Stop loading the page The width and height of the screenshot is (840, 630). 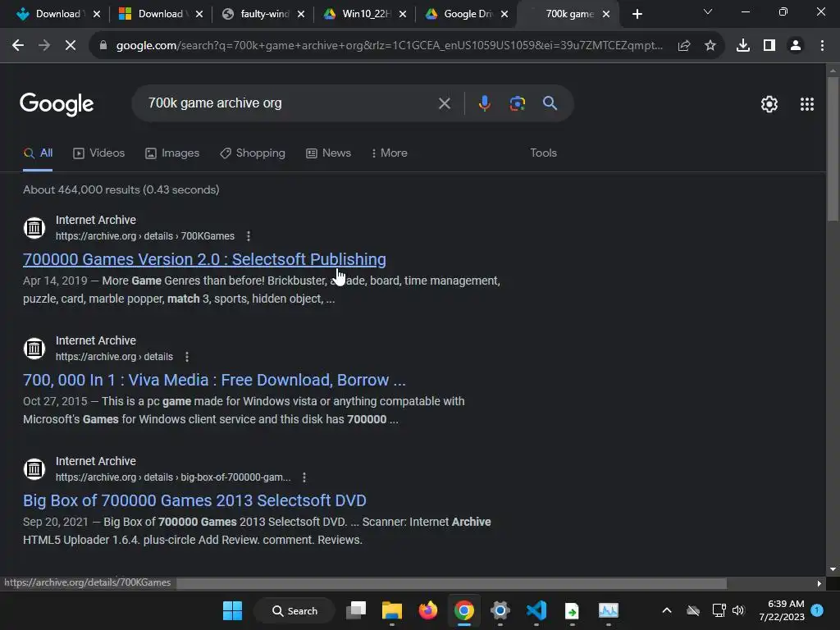71,46
